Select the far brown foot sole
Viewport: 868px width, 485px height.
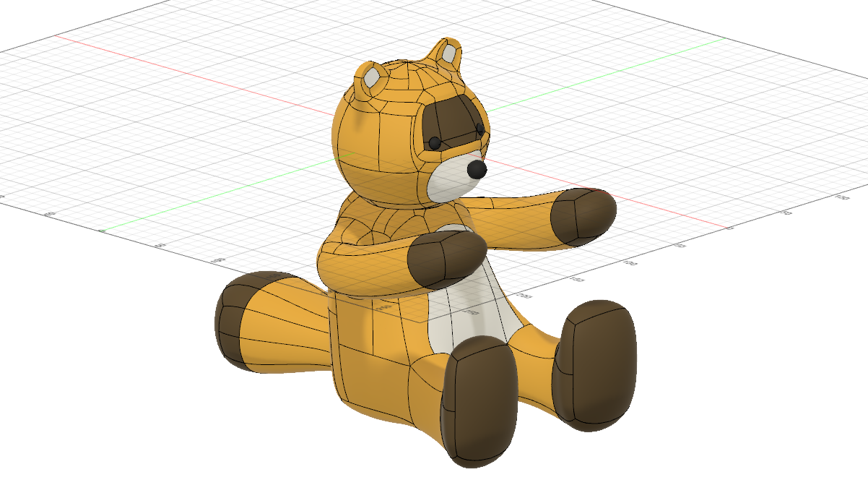[x=594, y=365]
